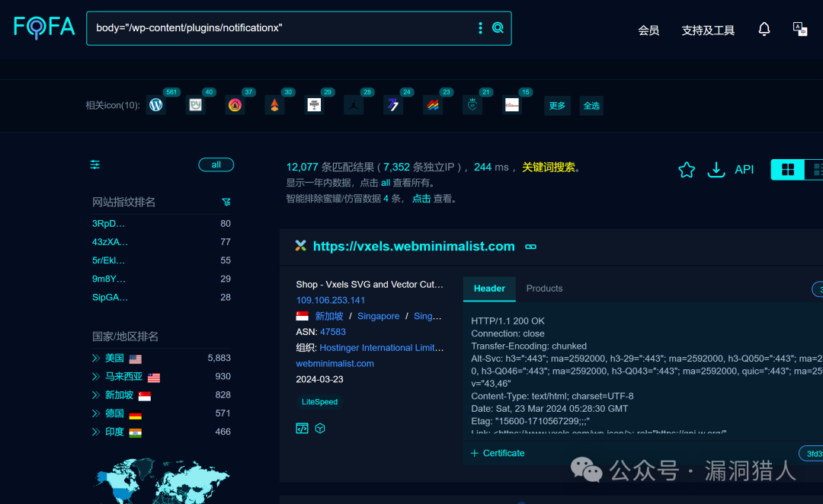823x504 pixels.
Task: Click the 全选 button
Action: coord(591,105)
